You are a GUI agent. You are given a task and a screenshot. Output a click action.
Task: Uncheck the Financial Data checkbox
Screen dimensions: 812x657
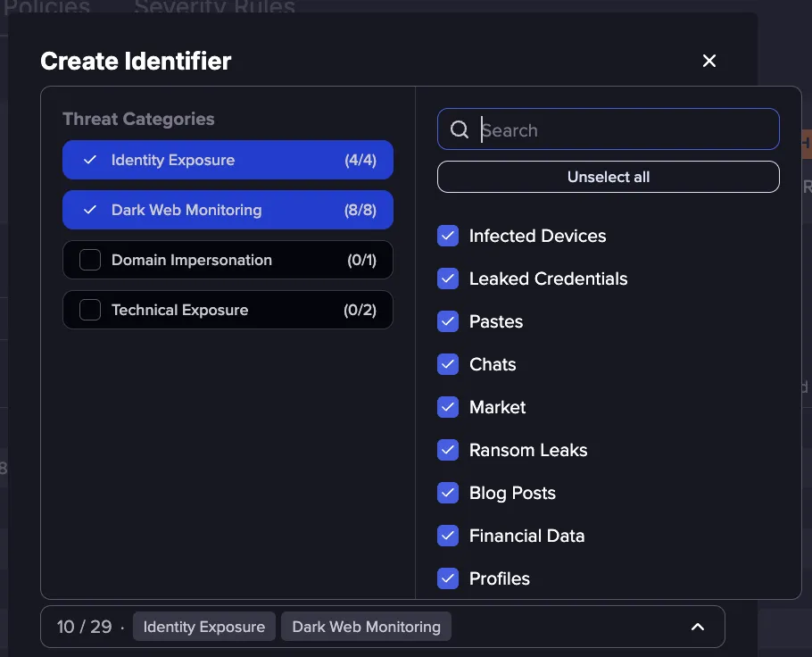tap(448, 536)
